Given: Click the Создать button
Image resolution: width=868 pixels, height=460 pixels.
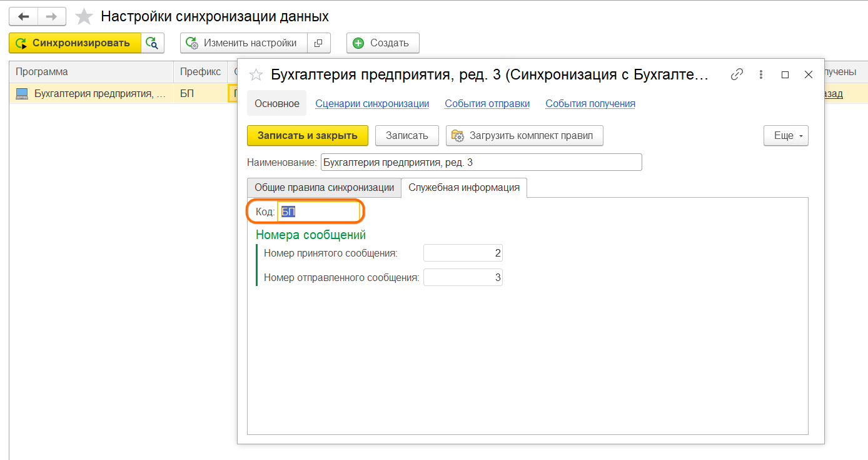Looking at the screenshot, I should pyautogui.click(x=383, y=43).
